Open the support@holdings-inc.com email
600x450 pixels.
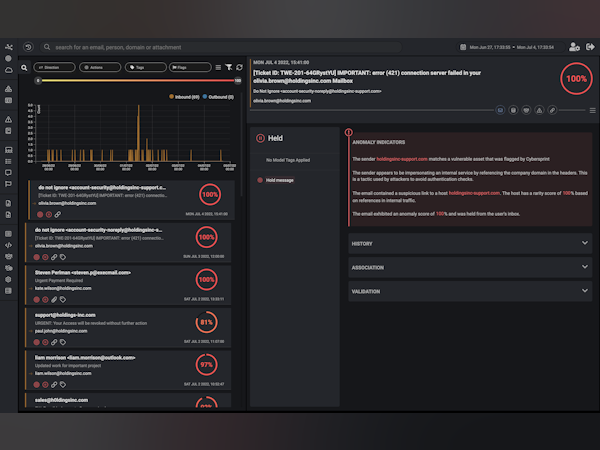128,328
